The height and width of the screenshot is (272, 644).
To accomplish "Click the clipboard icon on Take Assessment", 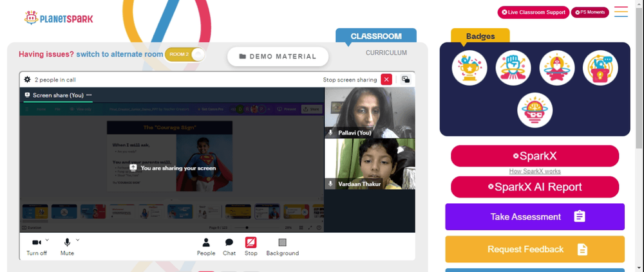I will [x=580, y=217].
